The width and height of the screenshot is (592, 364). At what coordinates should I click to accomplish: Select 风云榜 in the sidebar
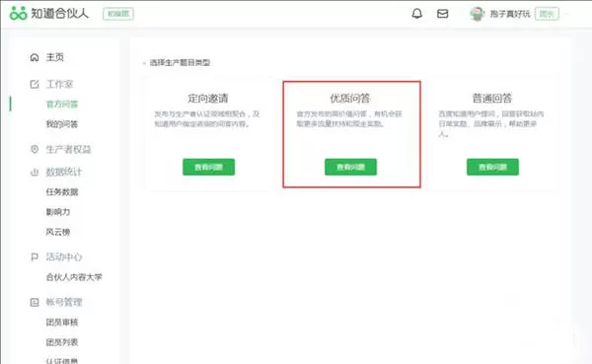click(x=58, y=232)
